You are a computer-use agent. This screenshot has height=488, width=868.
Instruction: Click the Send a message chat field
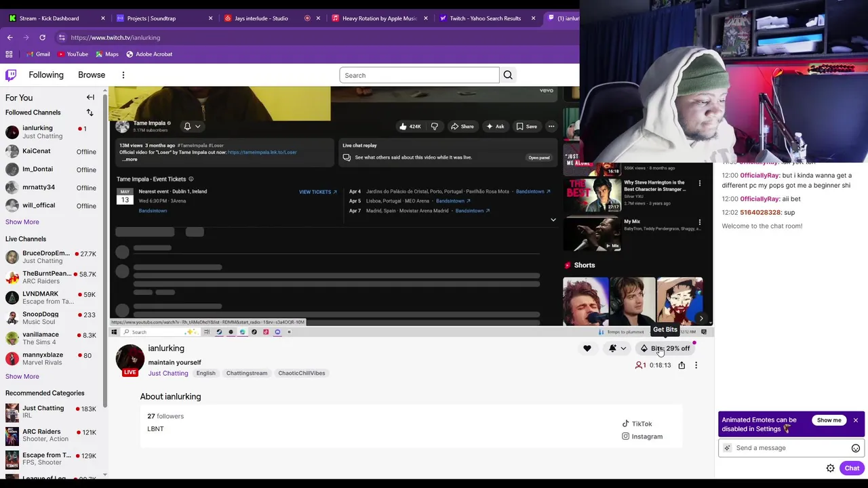coord(791,448)
